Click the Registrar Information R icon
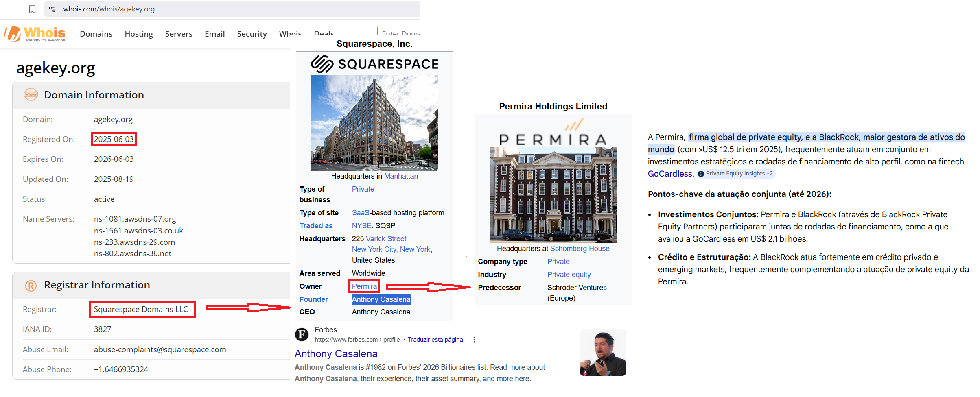Screen dimensions: 980x397 tap(31, 286)
